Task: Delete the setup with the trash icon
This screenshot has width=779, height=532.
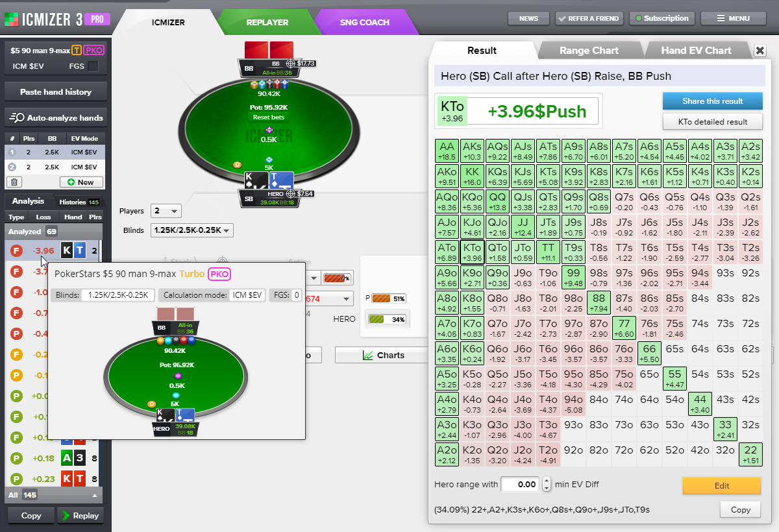Action: coord(14,182)
